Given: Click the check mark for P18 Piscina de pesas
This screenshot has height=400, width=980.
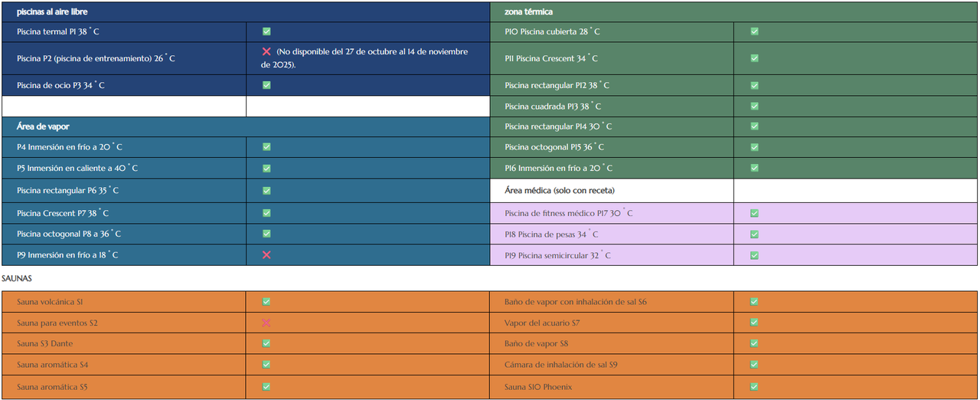Looking at the screenshot, I should click(754, 234).
